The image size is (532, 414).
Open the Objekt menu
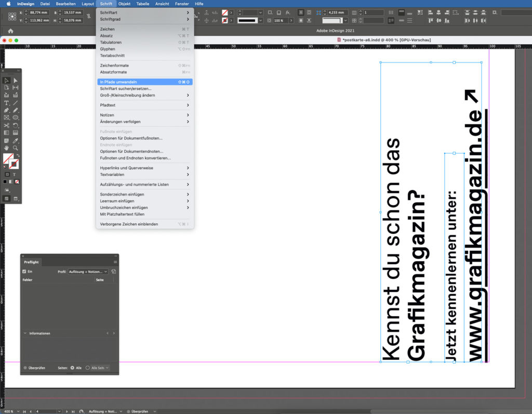[x=124, y=4]
